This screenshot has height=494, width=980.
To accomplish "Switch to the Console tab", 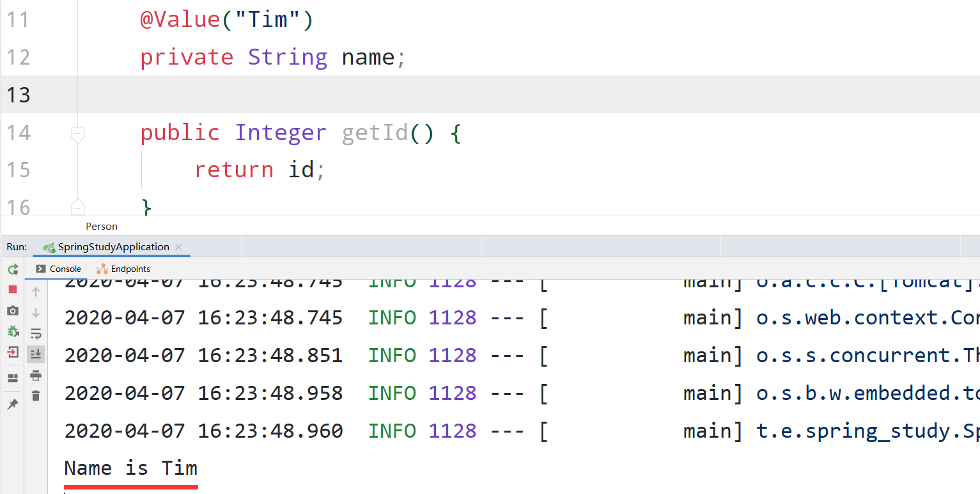I will coord(59,269).
